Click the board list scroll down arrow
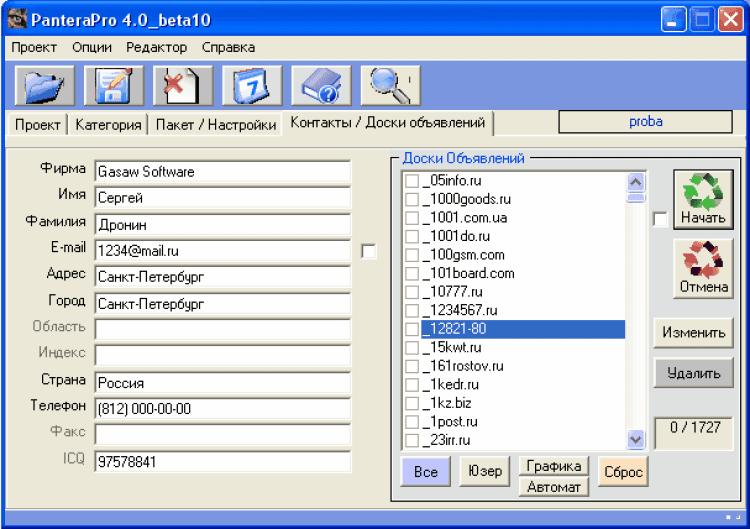 click(x=636, y=439)
